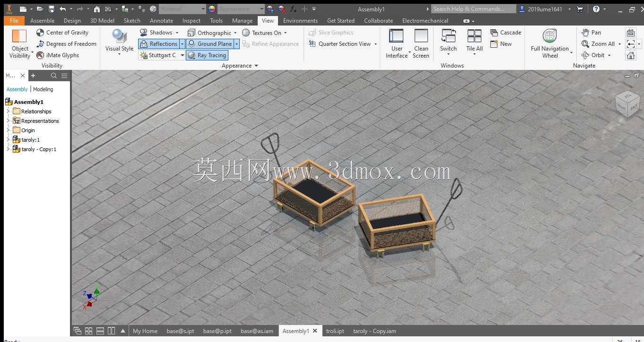Click the Help question mark icon
The image size is (644, 342).
point(596,9)
